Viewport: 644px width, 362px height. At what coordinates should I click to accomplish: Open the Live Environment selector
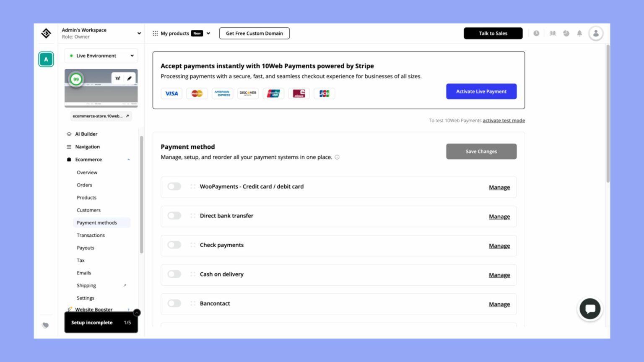pyautogui.click(x=101, y=55)
